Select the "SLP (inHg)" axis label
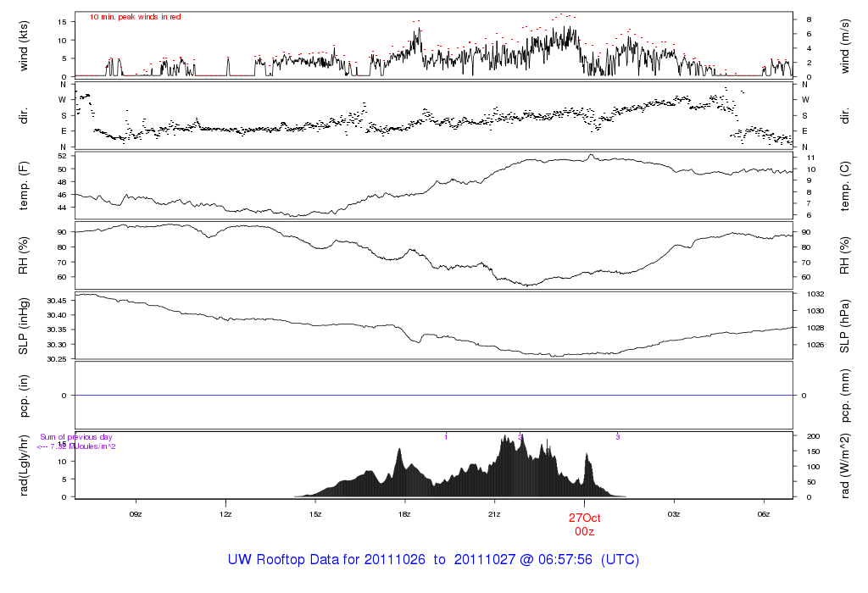 tap(24, 326)
